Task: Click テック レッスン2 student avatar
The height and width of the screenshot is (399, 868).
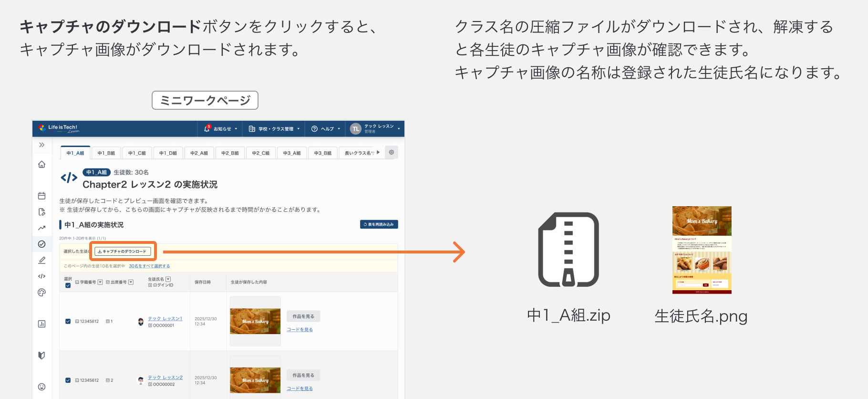Action: (141, 380)
